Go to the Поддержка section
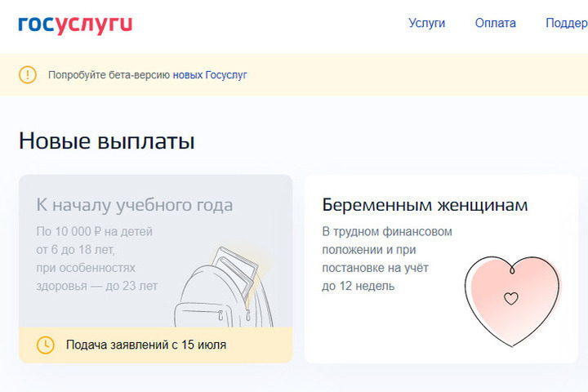Image resolution: width=588 pixels, height=392 pixels. (x=566, y=23)
